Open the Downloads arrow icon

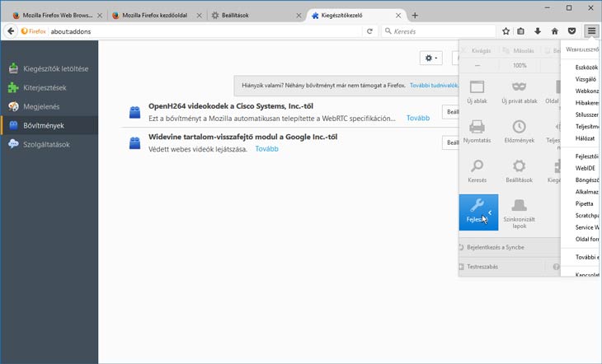538,31
